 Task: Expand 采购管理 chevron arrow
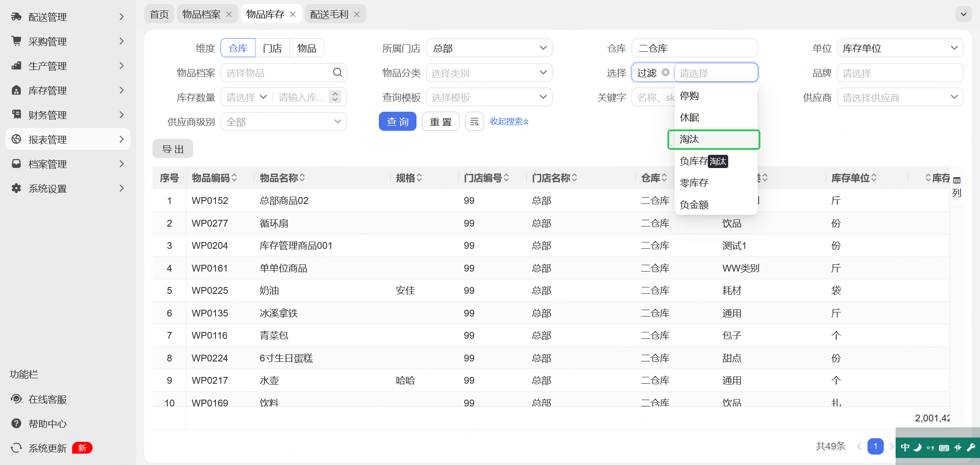pos(121,41)
